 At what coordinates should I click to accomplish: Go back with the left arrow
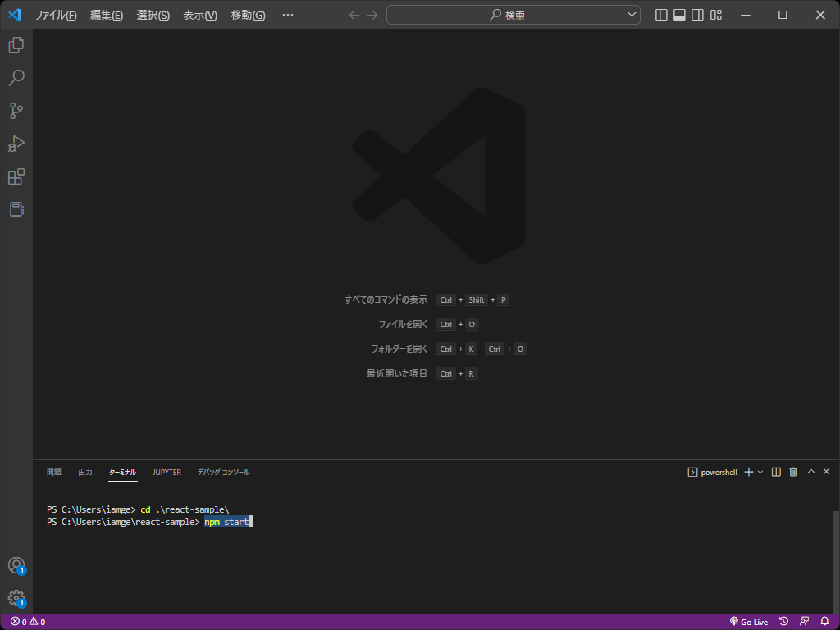coord(354,15)
